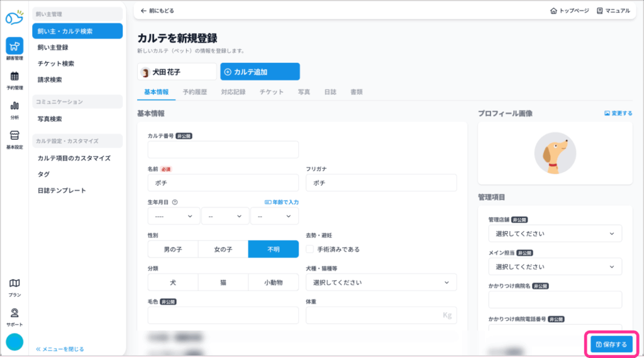
Task: Open the サポート headset icon
Action: click(14, 313)
